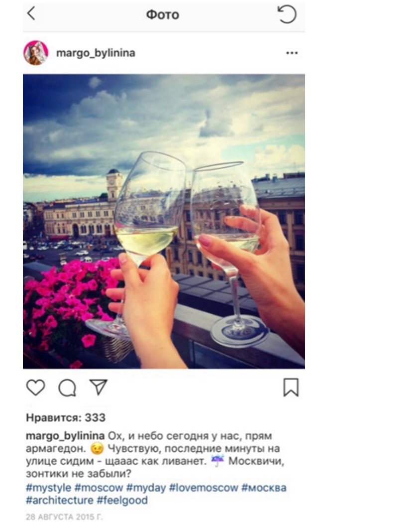Open the #москва hashtag
The image size is (420, 524).
tap(264, 488)
